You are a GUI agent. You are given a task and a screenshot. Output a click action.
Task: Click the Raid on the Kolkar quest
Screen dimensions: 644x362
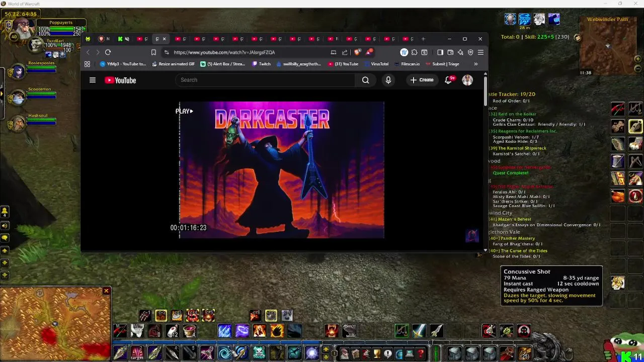point(513,114)
